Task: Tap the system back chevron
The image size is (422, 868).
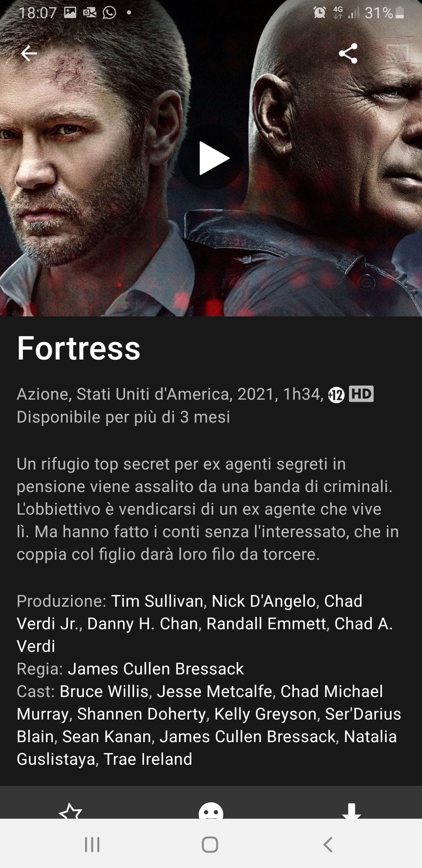Action: click(328, 845)
